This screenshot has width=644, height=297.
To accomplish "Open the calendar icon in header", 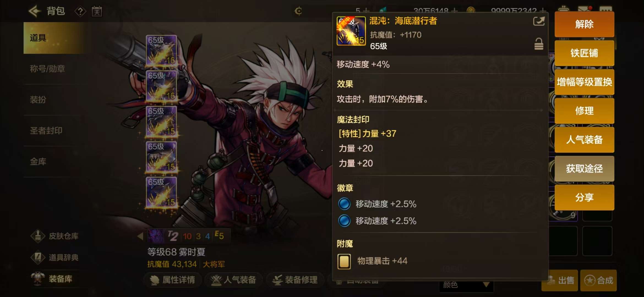I will [x=97, y=11].
